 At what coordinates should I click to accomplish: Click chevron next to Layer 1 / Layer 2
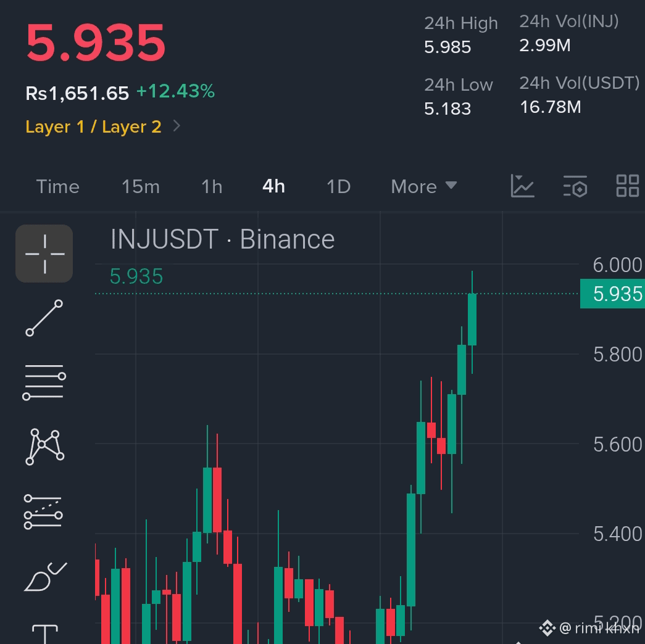(177, 126)
